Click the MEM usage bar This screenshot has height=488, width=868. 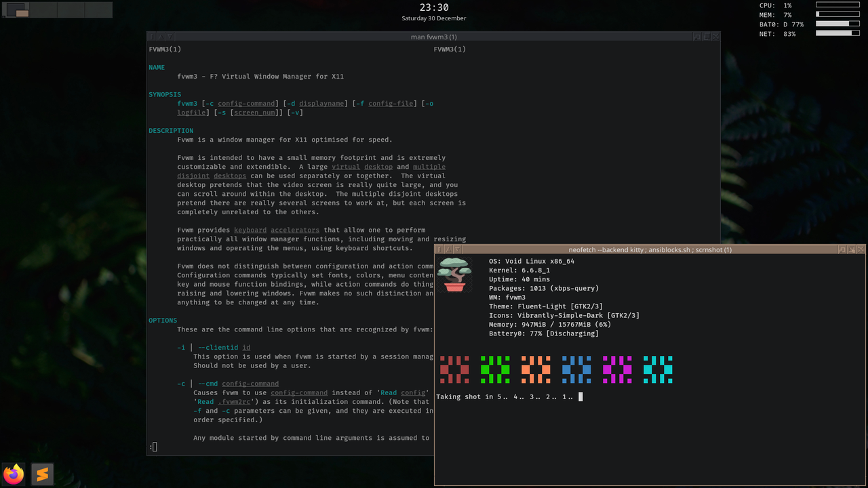pos(837,14)
